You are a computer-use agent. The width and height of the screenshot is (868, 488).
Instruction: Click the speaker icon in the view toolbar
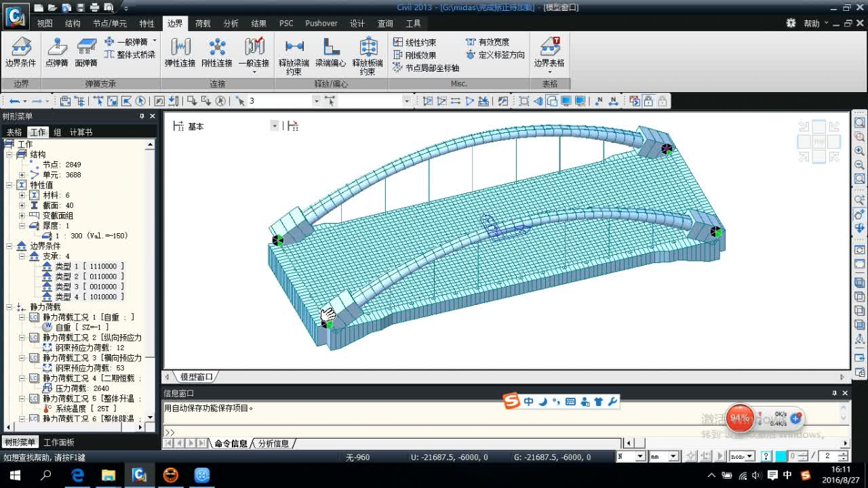538,101
